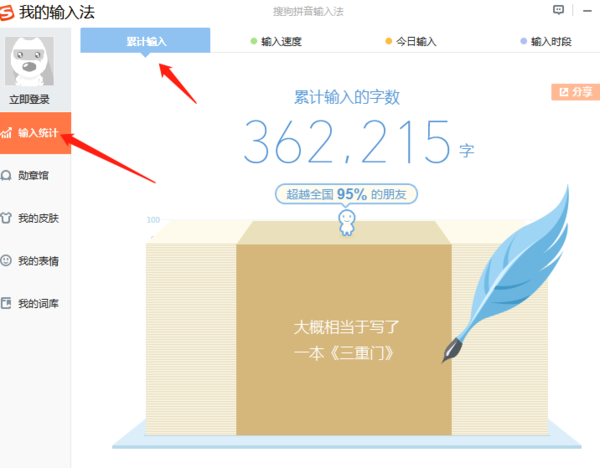Screen dimensions: 600x468
Task: Open 我的词库 dictionary book icon
Action: click(x=6, y=303)
